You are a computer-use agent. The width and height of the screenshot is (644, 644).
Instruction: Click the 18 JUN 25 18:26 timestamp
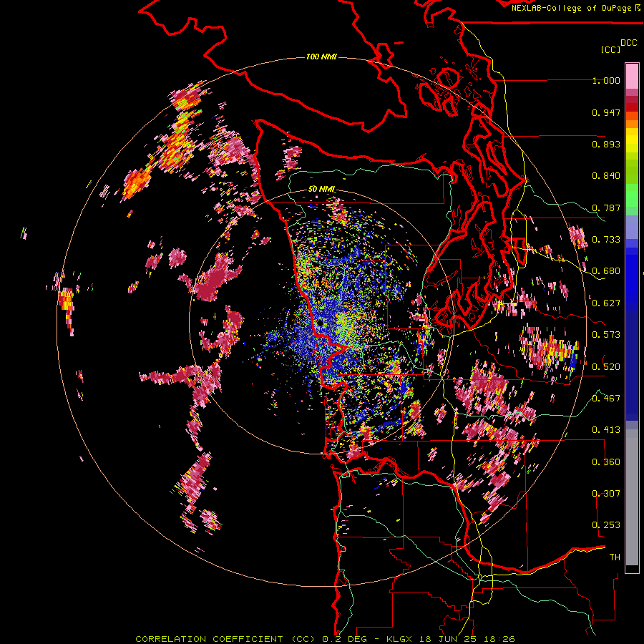point(467,639)
